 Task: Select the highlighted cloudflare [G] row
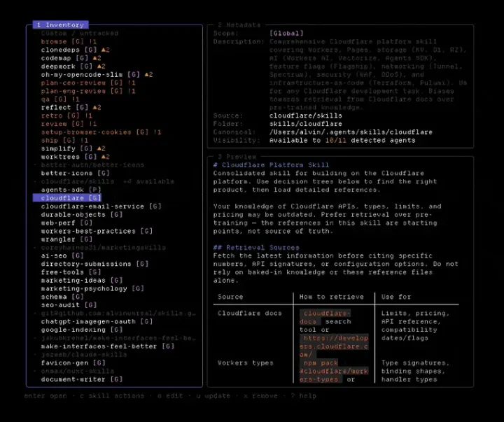point(67,198)
